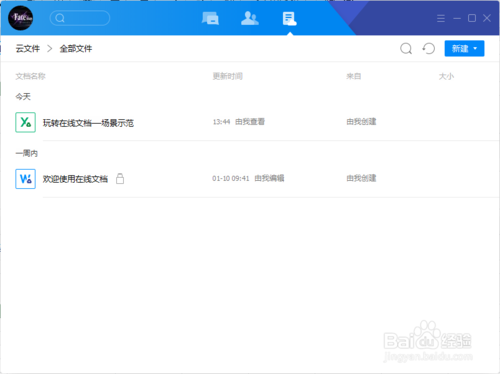Click 由我创建 in the 欢迎使用在线文档 row
Viewport: 500px width, 374px height.
point(361,178)
